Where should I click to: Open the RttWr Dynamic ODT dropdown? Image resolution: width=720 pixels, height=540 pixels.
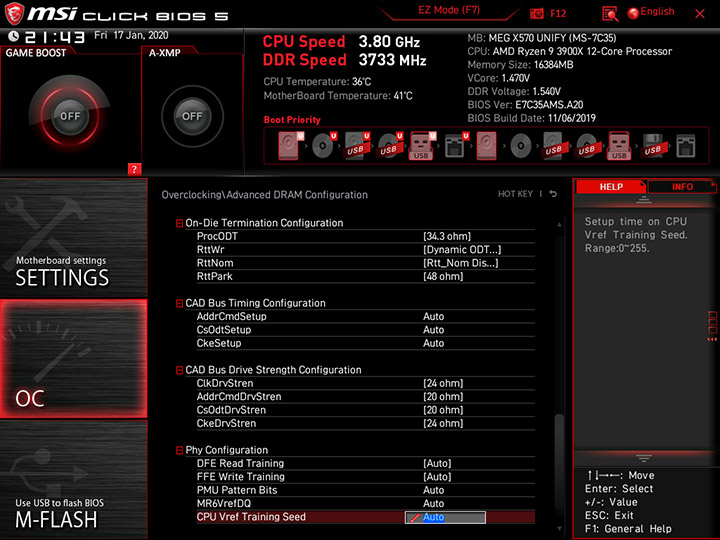(x=462, y=250)
